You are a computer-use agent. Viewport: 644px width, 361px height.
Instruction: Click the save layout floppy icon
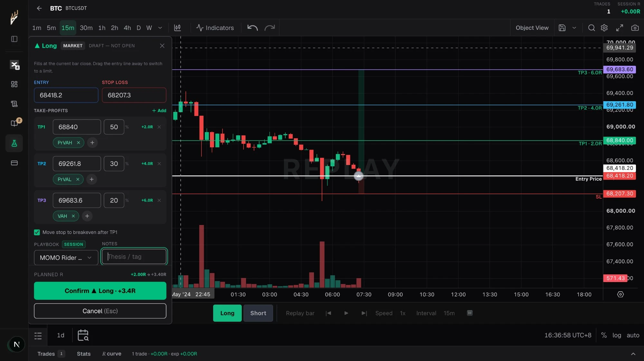tap(562, 28)
